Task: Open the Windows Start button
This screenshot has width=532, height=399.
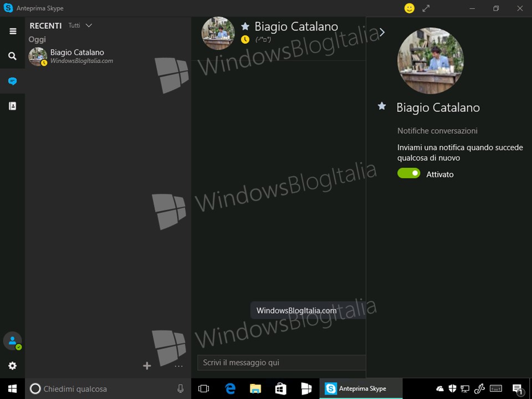Action: point(13,389)
